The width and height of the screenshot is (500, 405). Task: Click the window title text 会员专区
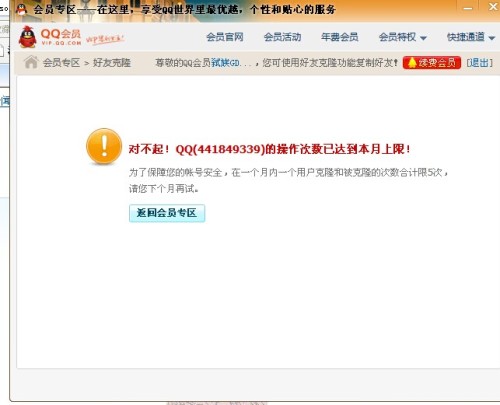(x=55, y=9)
